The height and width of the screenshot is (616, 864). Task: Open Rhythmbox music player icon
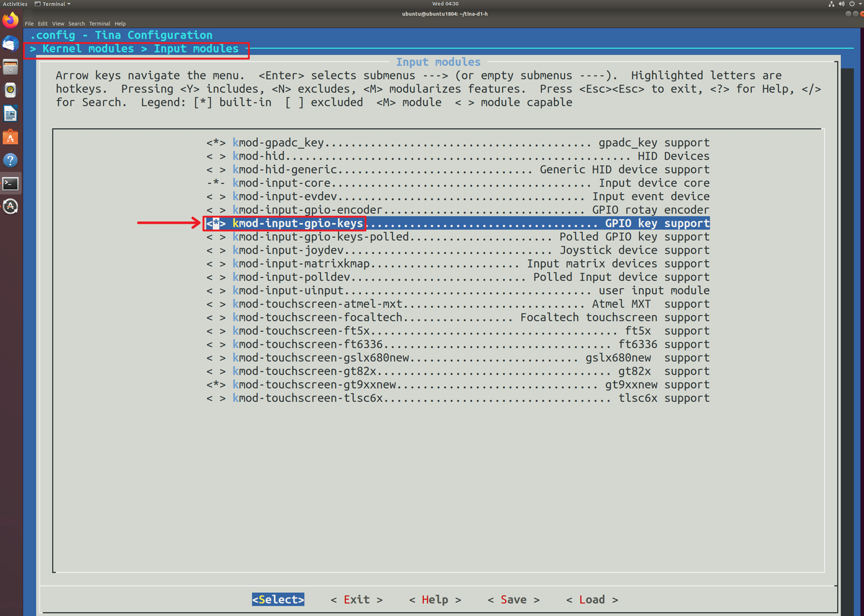pos(10,90)
